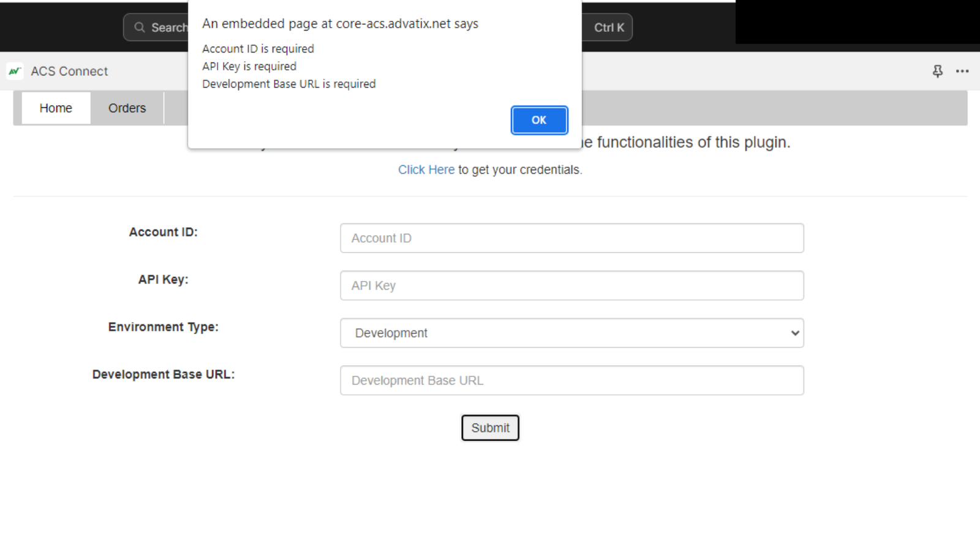The height and width of the screenshot is (551, 980).
Task: Click the Development Base URL field
Action: pos(571,380)
